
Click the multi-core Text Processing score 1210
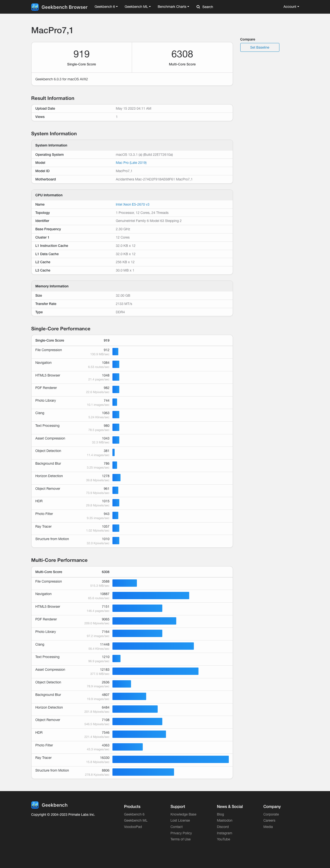pos(106,657)
